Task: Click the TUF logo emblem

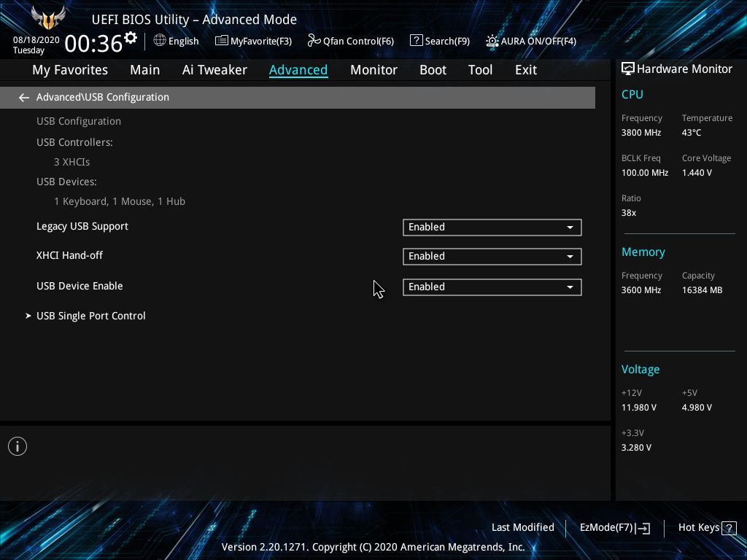Action: [x=48, y=17]
